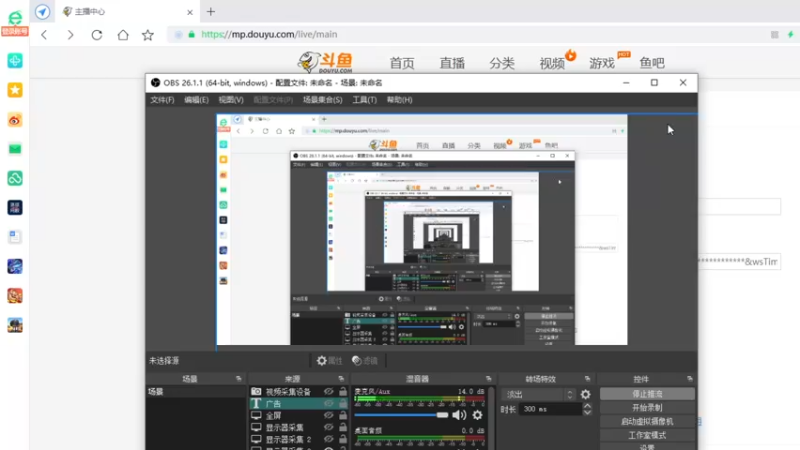800x450 pixels.
Task: Open 分类 on Douyu navigation
Action: pos(502,63)
